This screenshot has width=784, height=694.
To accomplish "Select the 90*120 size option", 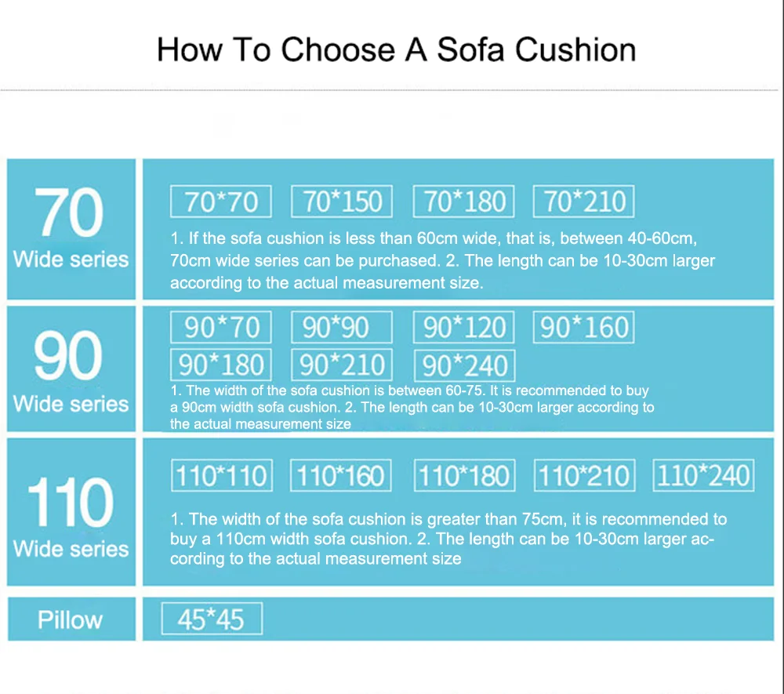I will pos(463,327).
